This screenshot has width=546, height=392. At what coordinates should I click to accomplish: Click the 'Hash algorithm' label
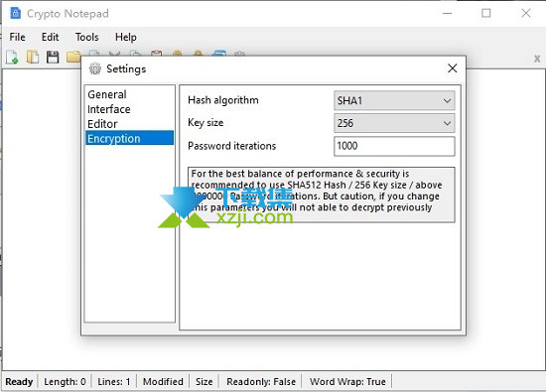[222, 100]
